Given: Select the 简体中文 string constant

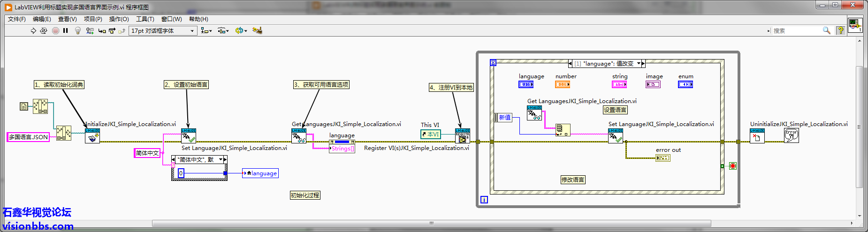Looking at the screenshot, I should tap(147, 153).
